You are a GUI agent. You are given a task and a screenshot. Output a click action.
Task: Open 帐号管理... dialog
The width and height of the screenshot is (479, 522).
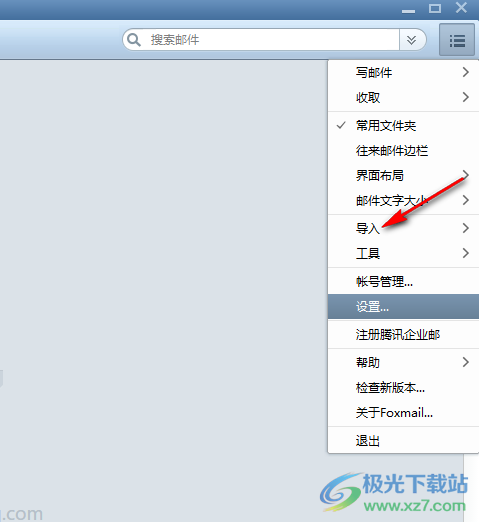point(403,282)
